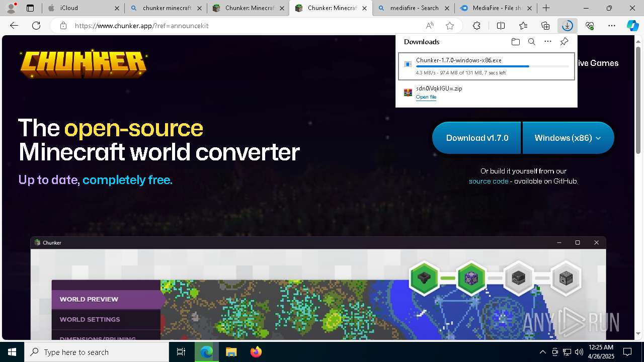
Task: Click the download status text 97.4 MB of 131 MB
Action: [x=461, y=73]
